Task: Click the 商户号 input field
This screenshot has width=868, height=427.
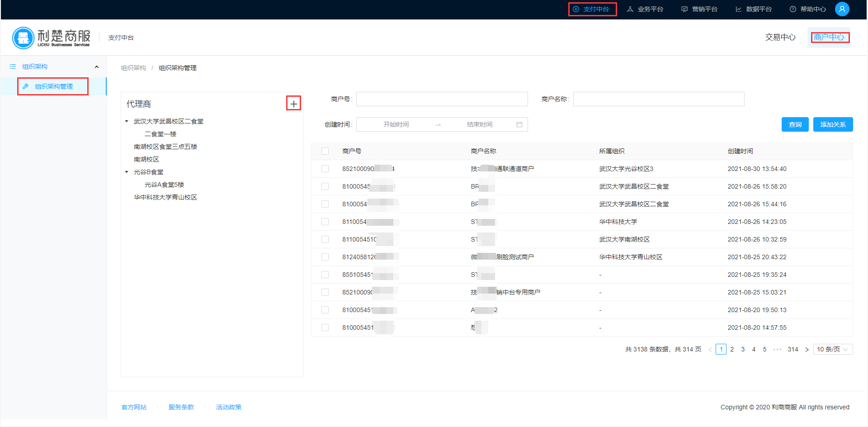Action: [x=442, y=99]
